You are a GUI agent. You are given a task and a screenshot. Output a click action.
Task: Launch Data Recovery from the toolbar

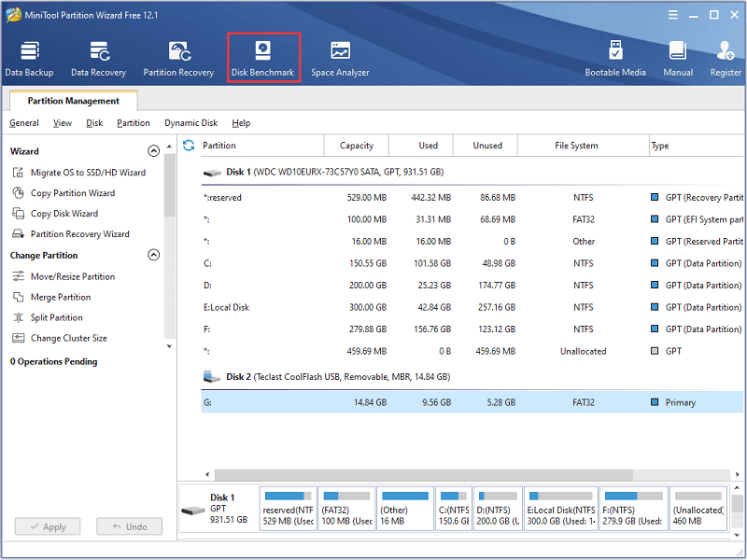tap(99, 59)
